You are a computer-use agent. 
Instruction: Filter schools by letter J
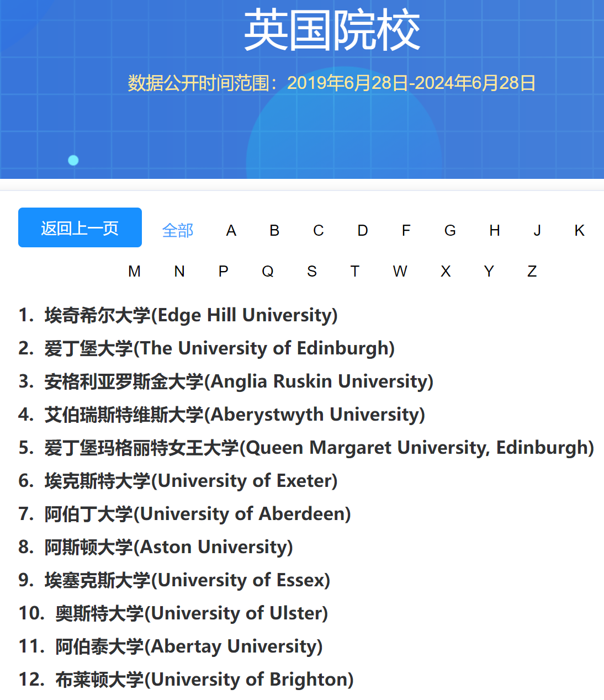pyautogui.click(x=537, y=230)
